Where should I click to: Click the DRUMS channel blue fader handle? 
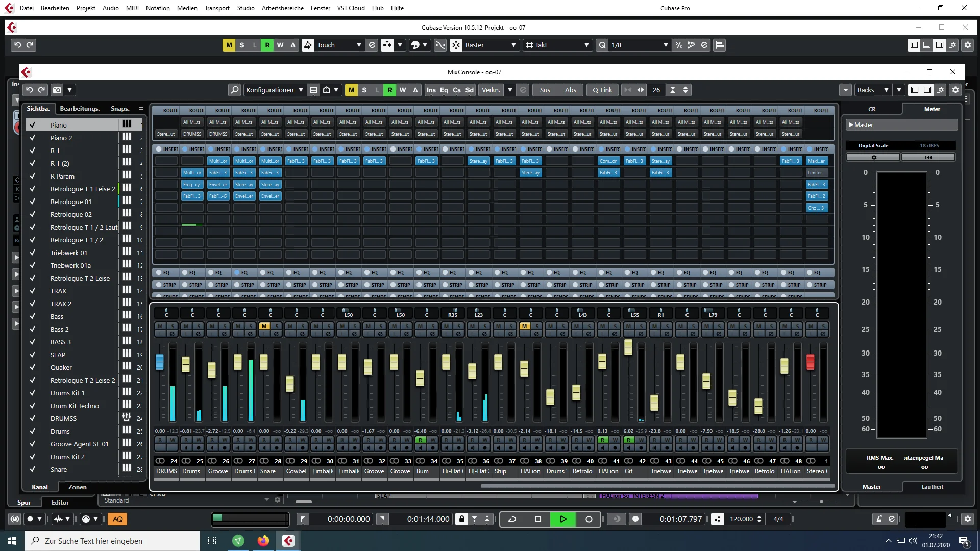[160, 362]
